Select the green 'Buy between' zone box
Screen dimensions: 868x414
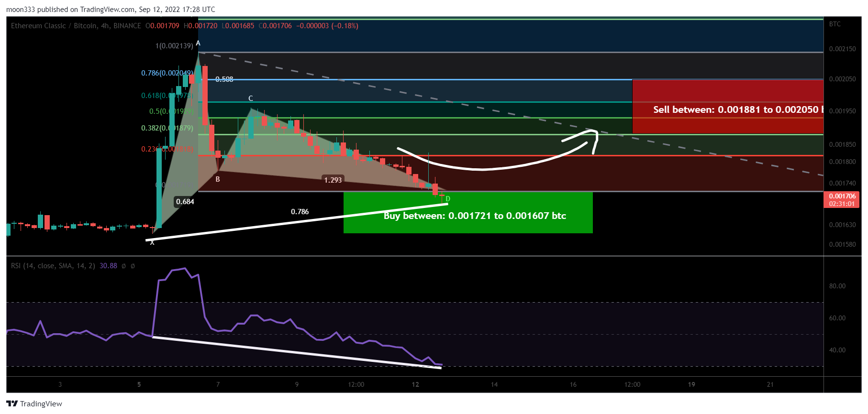pos(468,212)
